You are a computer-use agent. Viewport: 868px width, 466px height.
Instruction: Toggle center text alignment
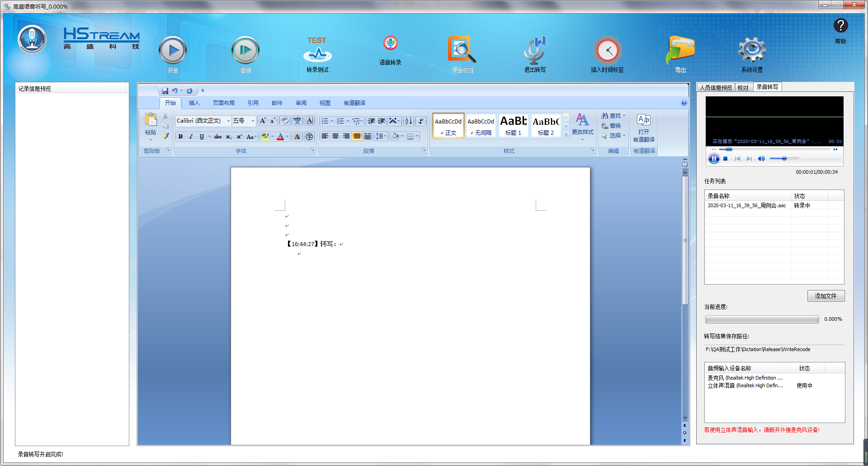pos(335,136)
